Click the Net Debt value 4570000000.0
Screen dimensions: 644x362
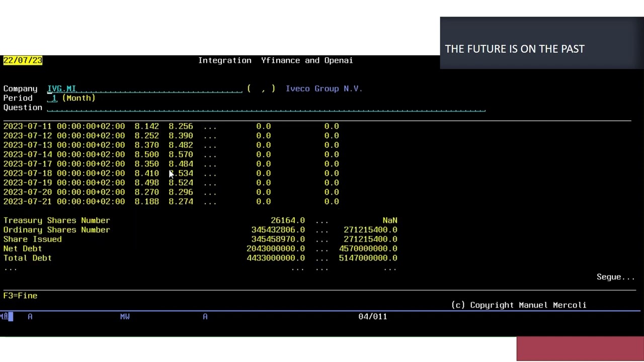pos(368,248)
